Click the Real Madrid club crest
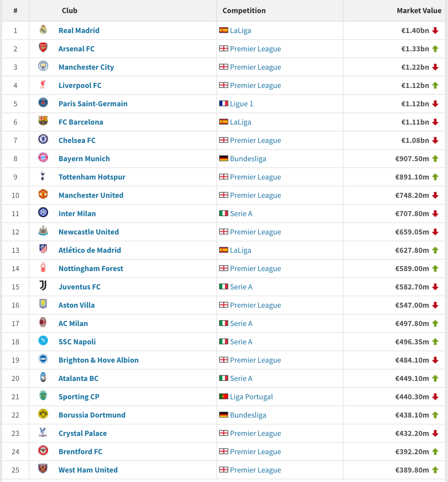Image resolution: width=448 pixels, height=482 pixels. 43,30
